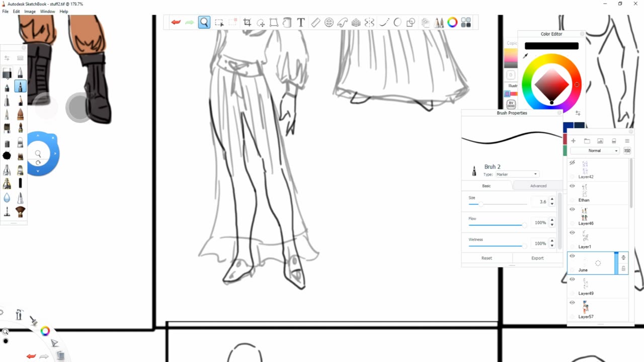Open the Color Wheel icon in top toolbar

pyautogui.click(x=452, y=22)
